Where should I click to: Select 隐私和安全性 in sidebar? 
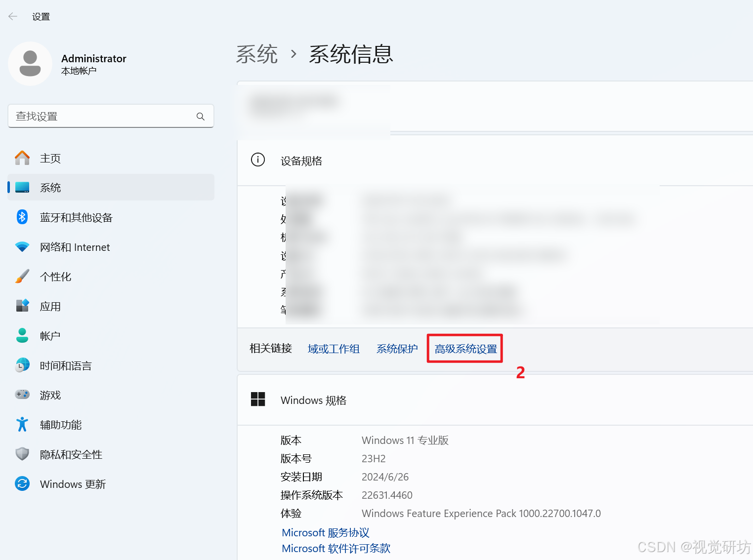click(x=111, y=454)
